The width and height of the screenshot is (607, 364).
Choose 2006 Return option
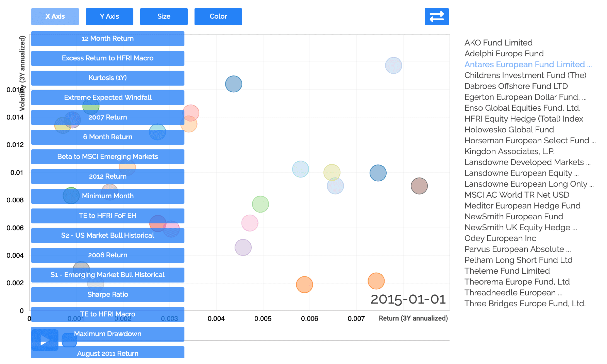108,255
